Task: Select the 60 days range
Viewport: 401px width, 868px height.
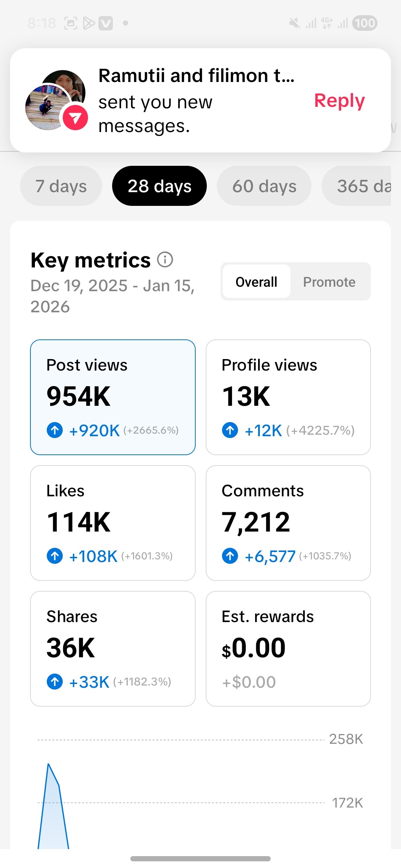Action: (264, 186)
